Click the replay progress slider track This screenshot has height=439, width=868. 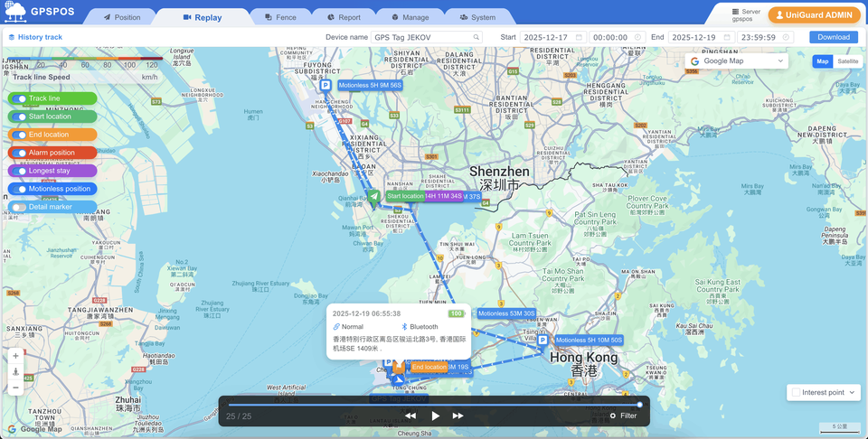tap(434, 405)
